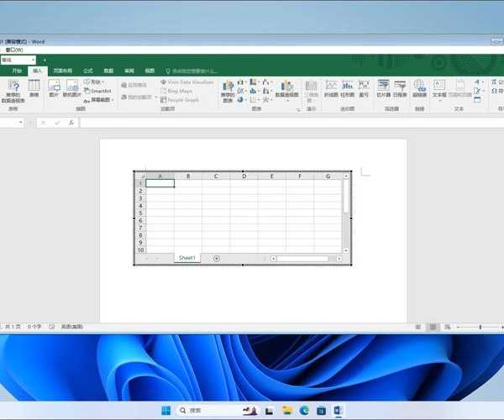Click the Text Box (文本框) icon

pyautogui.click(x=439, y=87)
